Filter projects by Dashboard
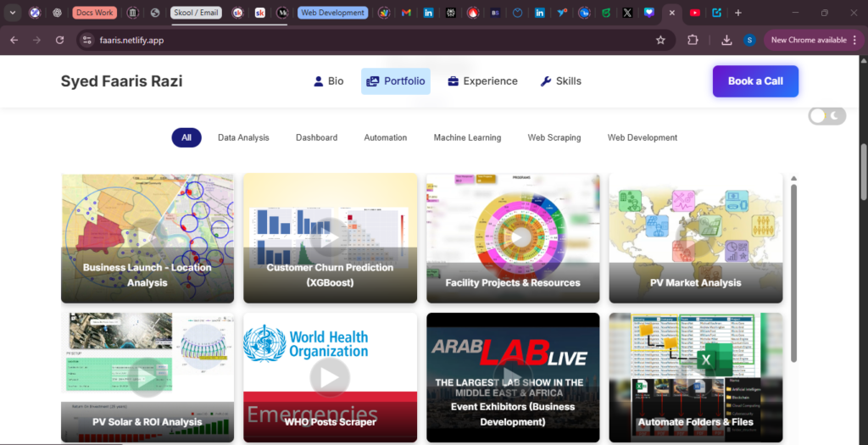Screen dimensions: 868x445 (317, 138)
